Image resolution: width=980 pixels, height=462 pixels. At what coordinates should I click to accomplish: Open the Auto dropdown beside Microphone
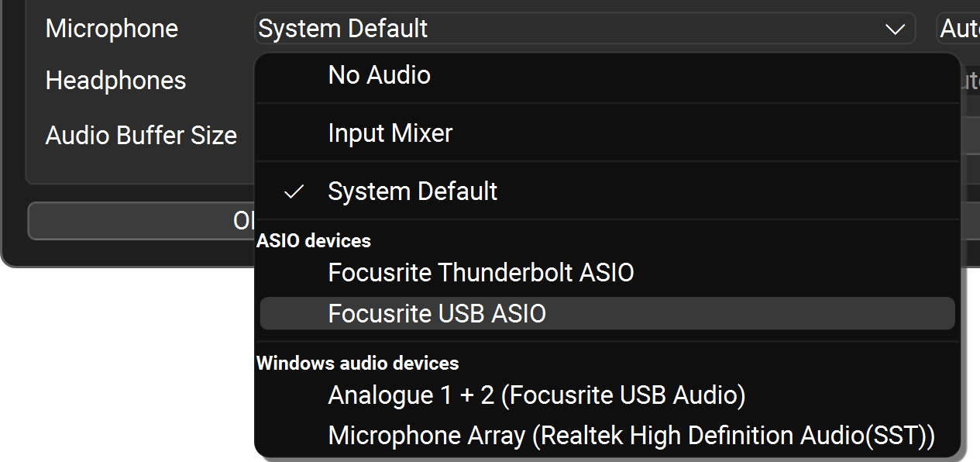[x=959, y=29]
